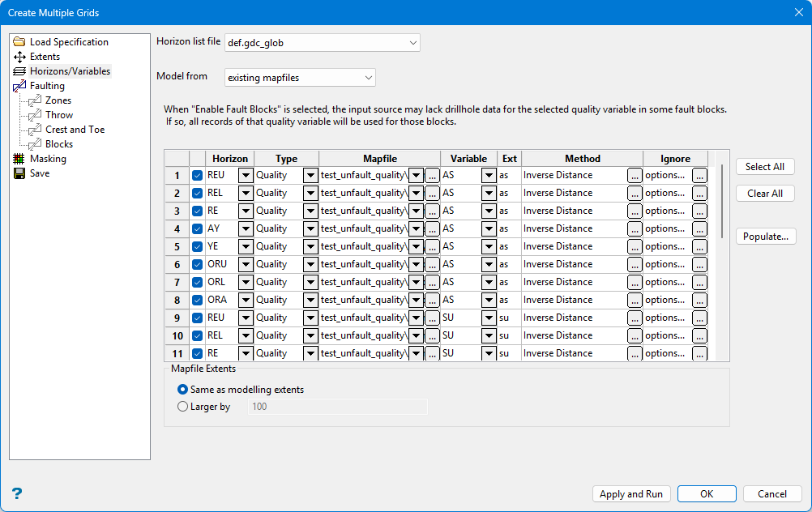Screen dimensions: 812x512
Task: Click the 'Larger by' value input field
Action: (x=337, y=407)
